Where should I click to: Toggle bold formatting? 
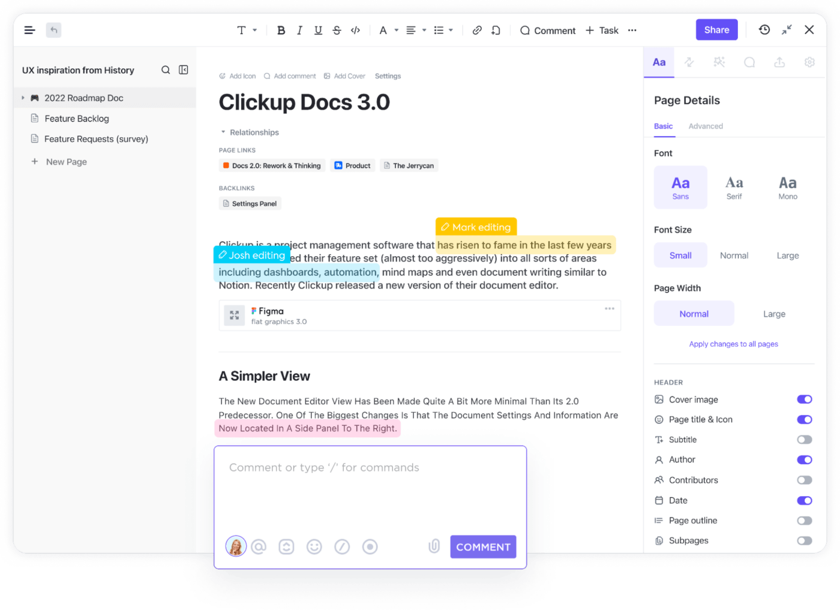tap(281, 31)
